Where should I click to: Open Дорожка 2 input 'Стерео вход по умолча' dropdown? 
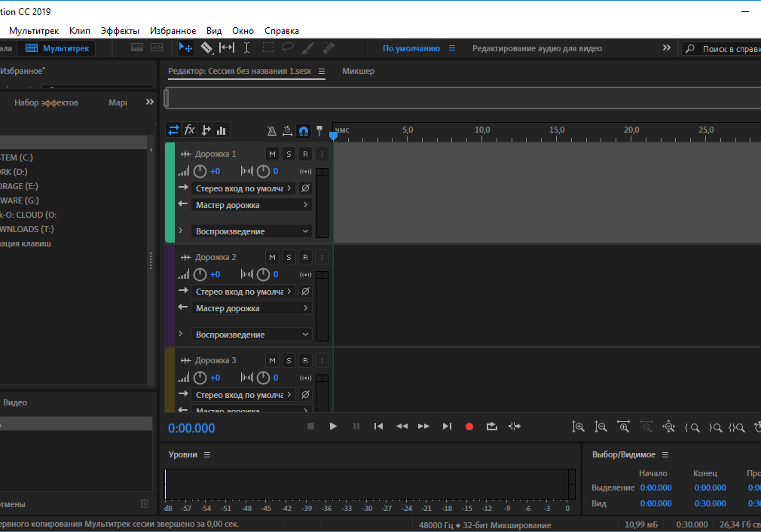click(243, 292)
